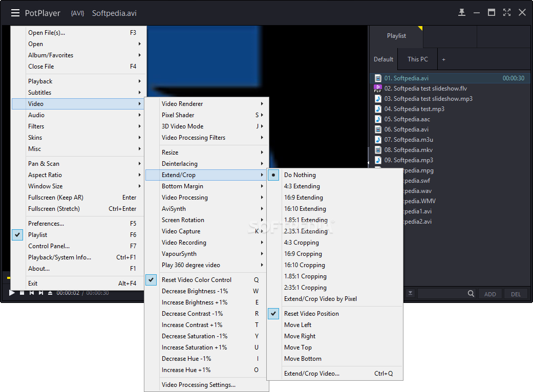
Task: Click the music icon of 05. Softpedia.aac
Action: tap(378, 119)
